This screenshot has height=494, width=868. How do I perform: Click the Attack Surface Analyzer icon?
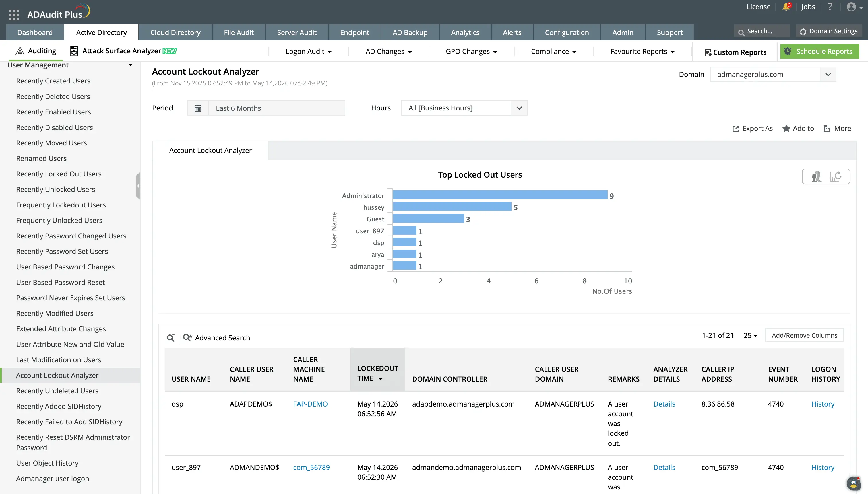(74, 51)
